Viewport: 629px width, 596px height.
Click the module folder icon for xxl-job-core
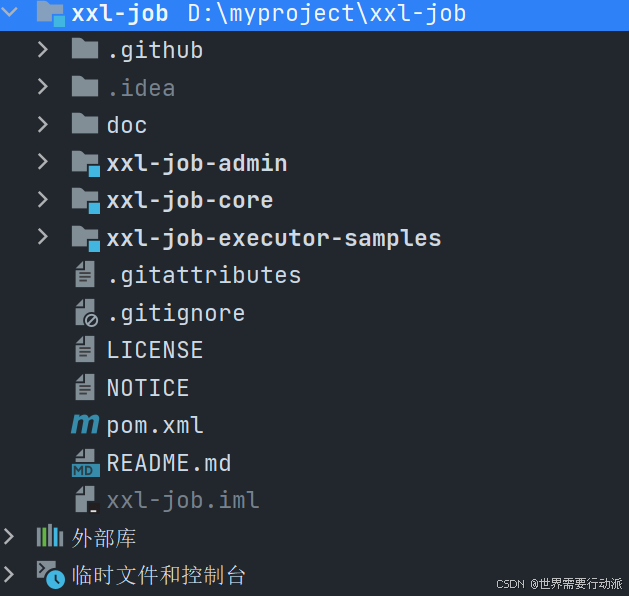(x=85, y=201)
